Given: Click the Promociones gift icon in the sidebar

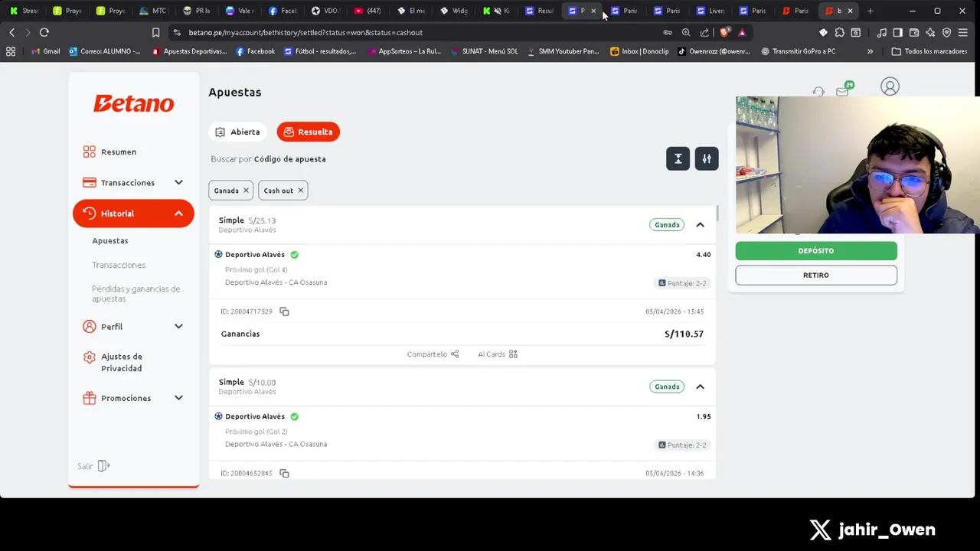Looking at the screenshot, I should click(x=90, y=398).
